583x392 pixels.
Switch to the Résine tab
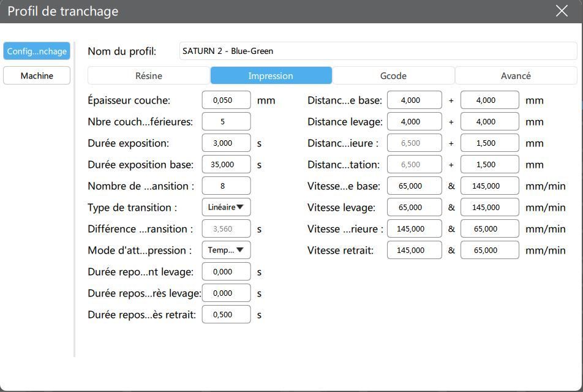tap(149, 75)
